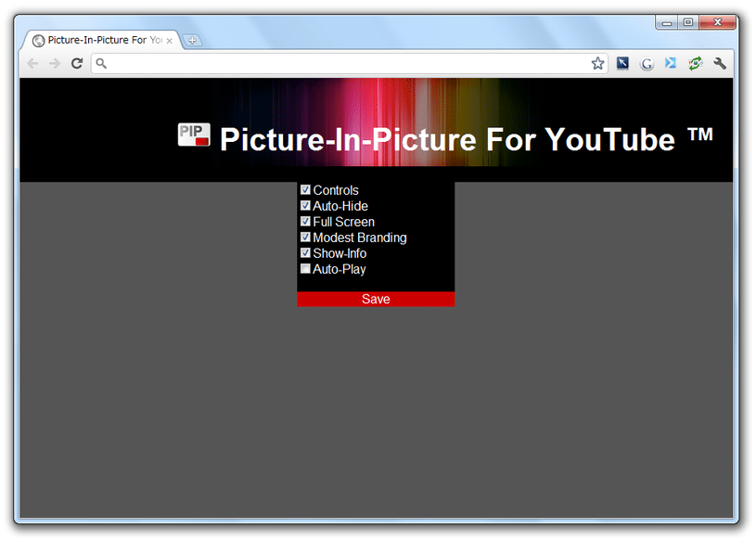The height and width of the screenshot is (540, 756).
Task: Click the browser back arrow
Action: click(x=32, y=63)
